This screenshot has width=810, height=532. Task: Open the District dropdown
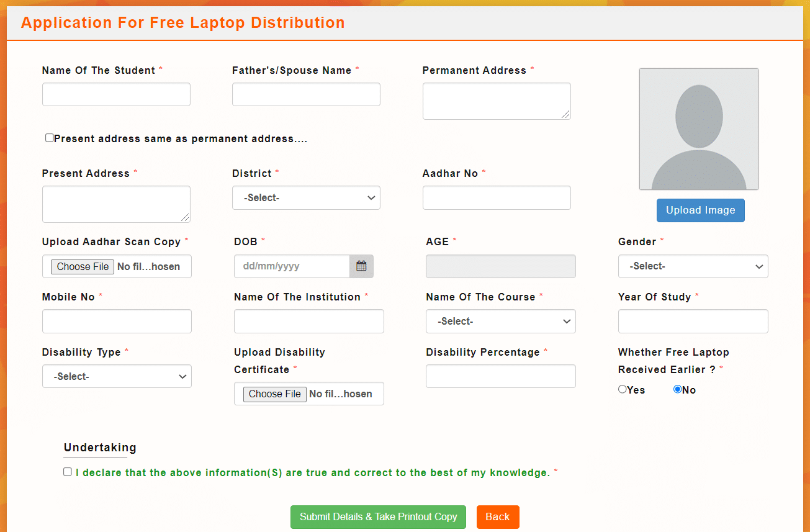point(306,197)
